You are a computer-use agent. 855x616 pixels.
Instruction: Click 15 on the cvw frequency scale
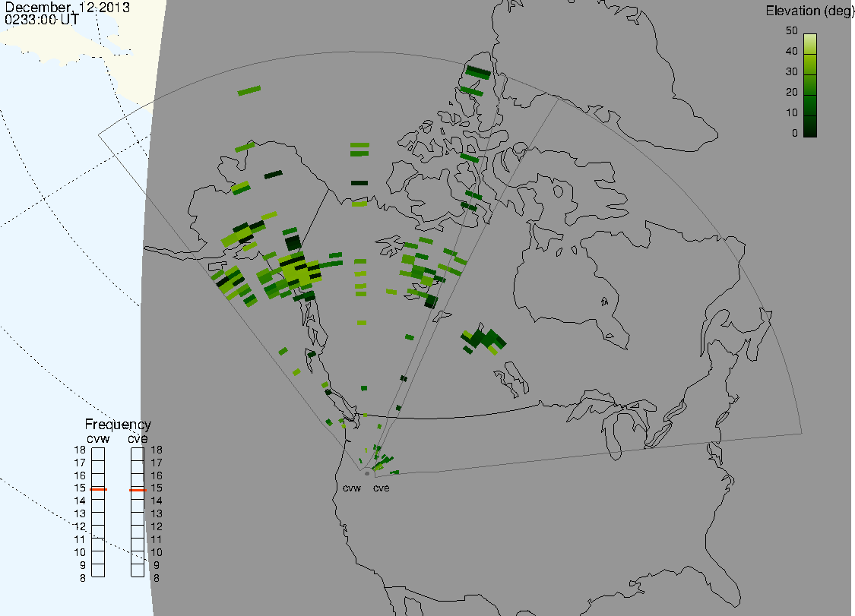tap(80, 488)
